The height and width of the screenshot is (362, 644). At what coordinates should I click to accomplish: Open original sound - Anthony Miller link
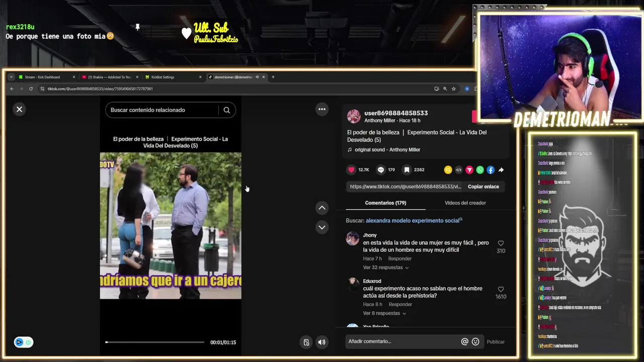pos(387,150)
